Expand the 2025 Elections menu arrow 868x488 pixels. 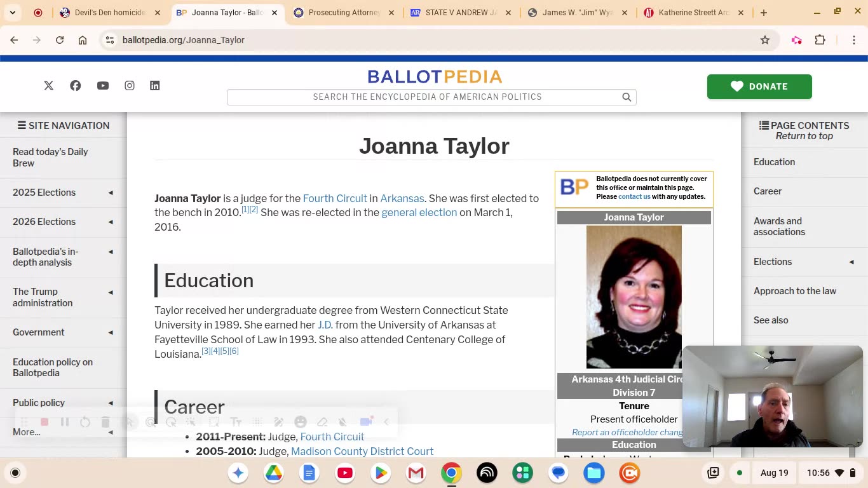tap(111, 193)
